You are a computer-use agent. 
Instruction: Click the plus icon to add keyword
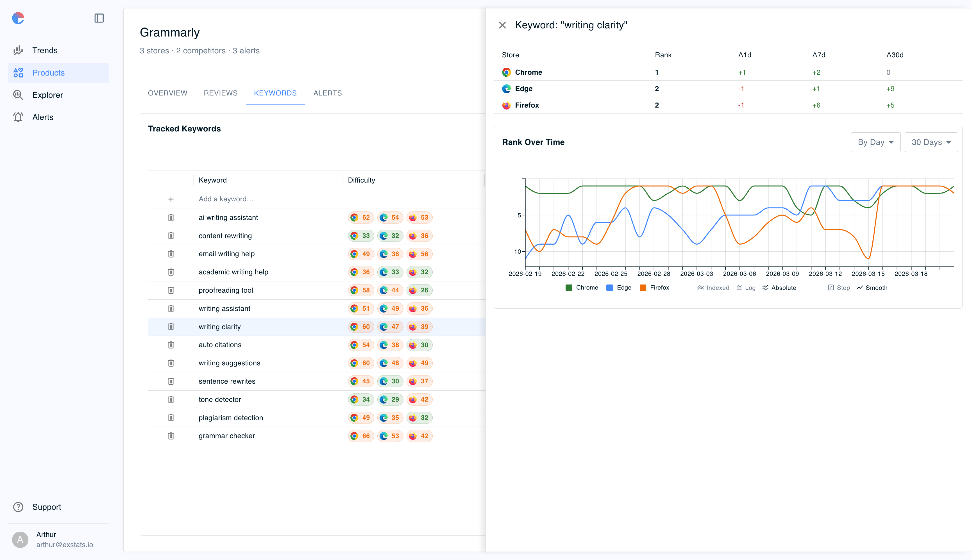[x=171, y=199]
